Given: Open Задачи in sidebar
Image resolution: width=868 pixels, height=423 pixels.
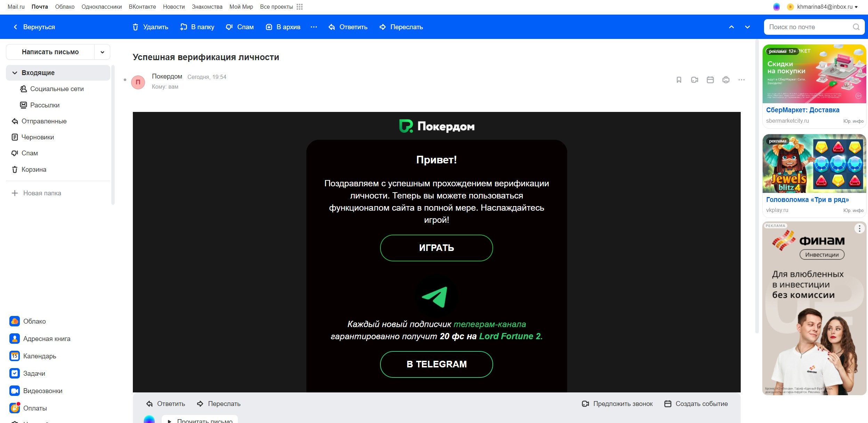Looking at the screenshot, I should pos(27,373).
